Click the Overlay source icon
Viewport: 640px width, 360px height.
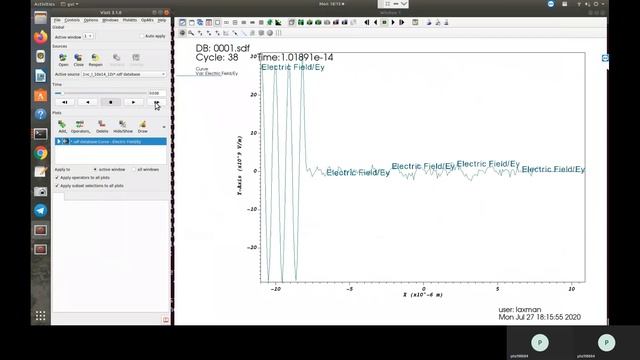point(136,60)
